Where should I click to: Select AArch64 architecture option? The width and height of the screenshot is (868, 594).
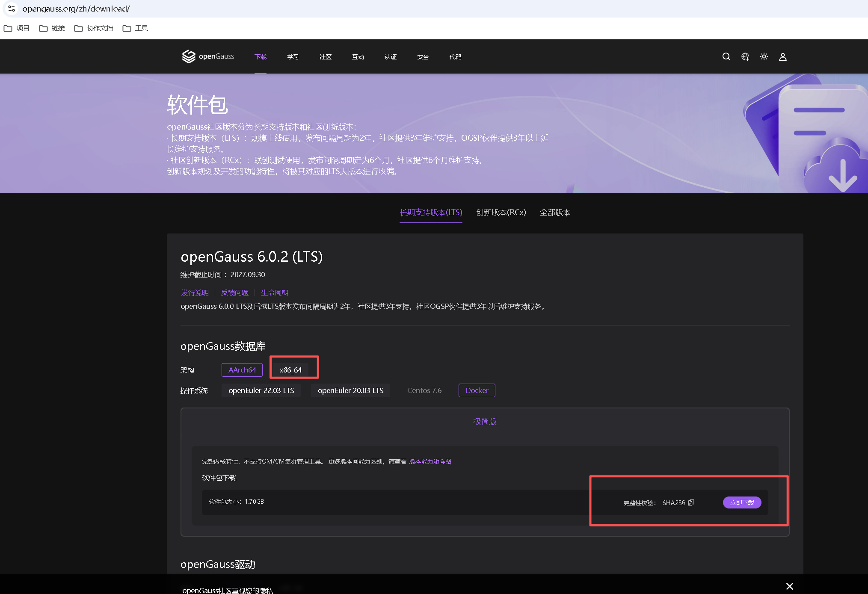(x=242, y=370)
